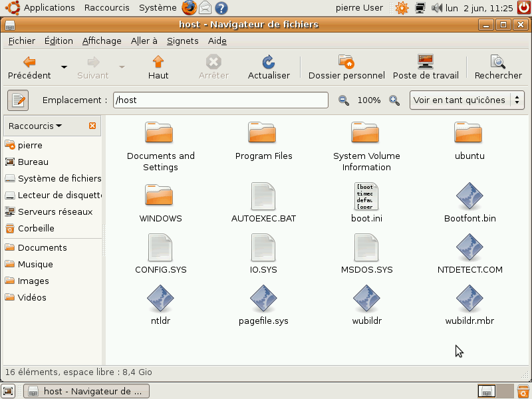Viewport: 532px width, 399px height.
Task: Open the Édition menu
Action: tap(59, 41)
